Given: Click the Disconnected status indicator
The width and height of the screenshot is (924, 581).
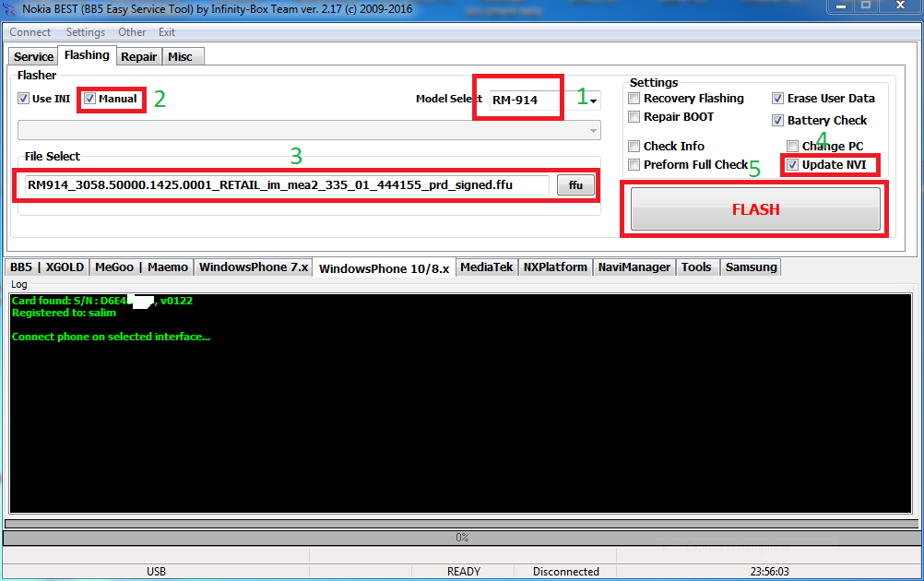Looking at the screenshot, I should pos(565,572).
